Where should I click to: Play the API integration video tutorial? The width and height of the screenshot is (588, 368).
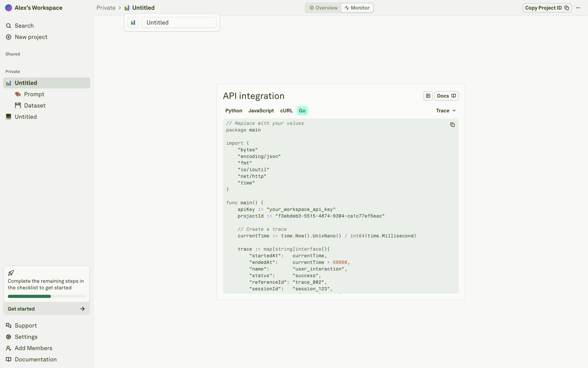(428, 96)
